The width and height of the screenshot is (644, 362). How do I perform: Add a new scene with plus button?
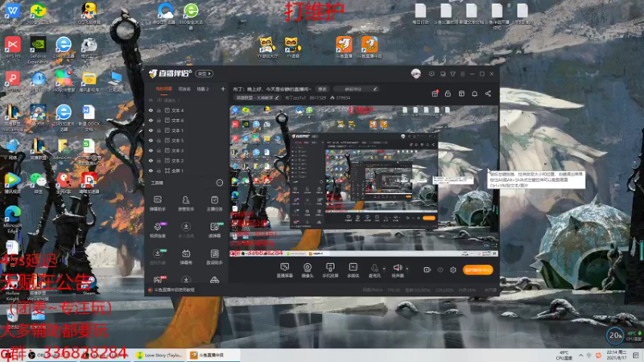pyautogui.click(x=223, y=89)
